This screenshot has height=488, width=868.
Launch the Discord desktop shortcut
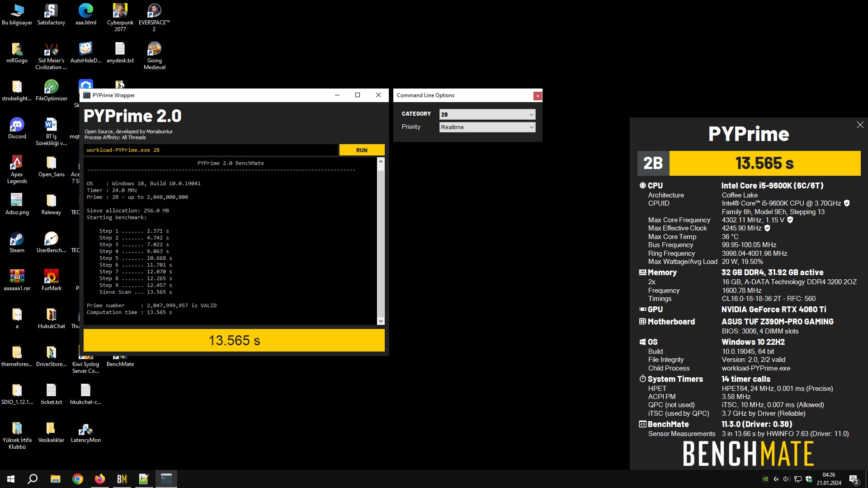pyautogui.click(x=17, y=128)
